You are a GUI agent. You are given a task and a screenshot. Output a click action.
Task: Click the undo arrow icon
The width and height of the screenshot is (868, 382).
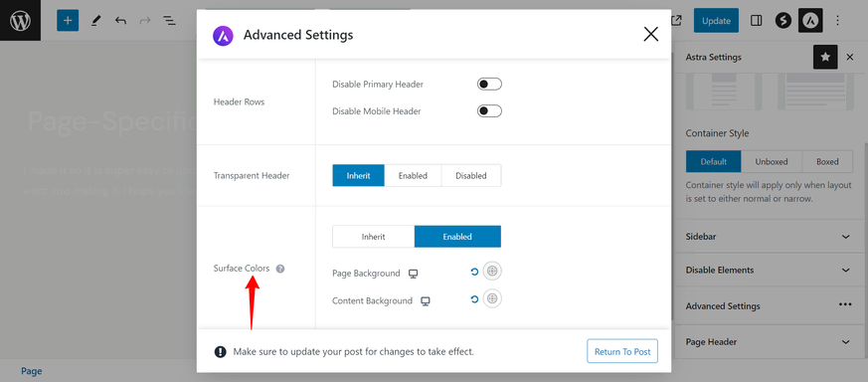coord(120,21)
